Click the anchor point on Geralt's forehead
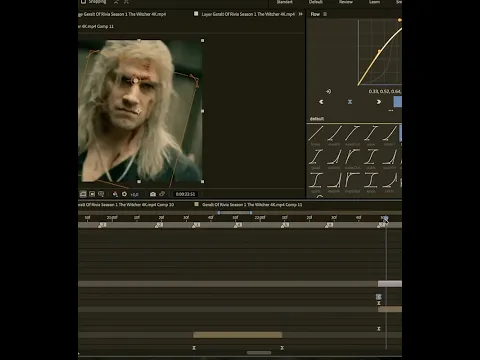 pos(135,81)
